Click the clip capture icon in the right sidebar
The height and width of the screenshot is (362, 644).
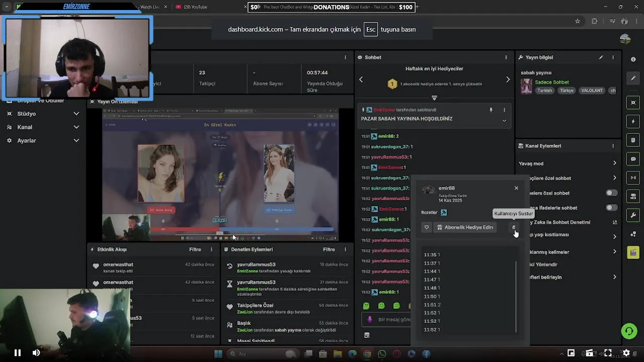click(633, 103)
